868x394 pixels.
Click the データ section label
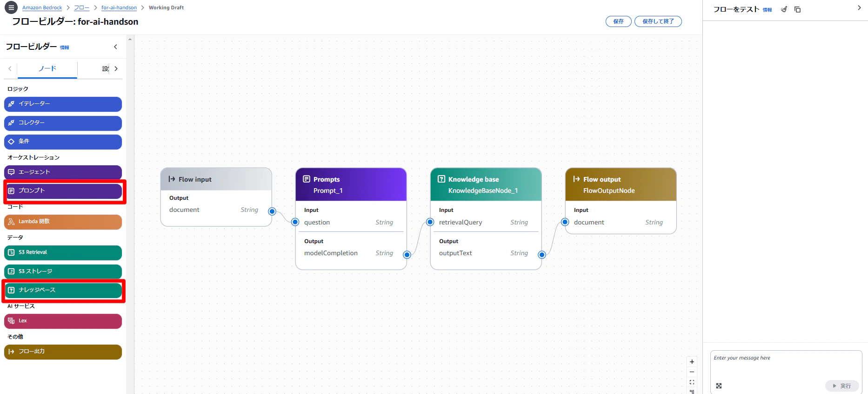point(15,238)
